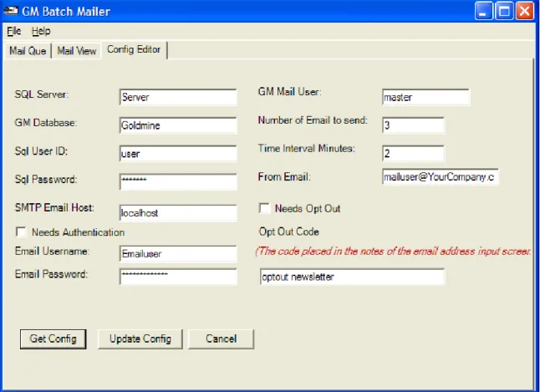
Task: Click the From Email address field
Action: 441,177
